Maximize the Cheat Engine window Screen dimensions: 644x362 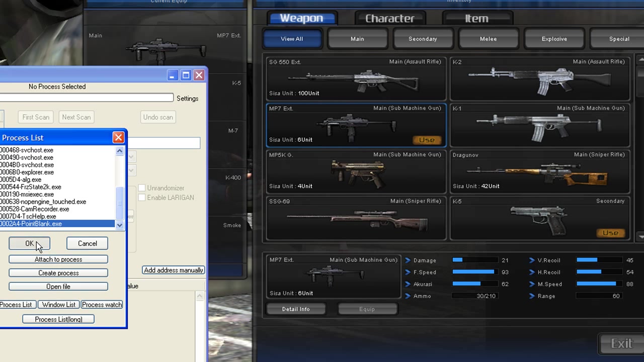click(186, 75)
